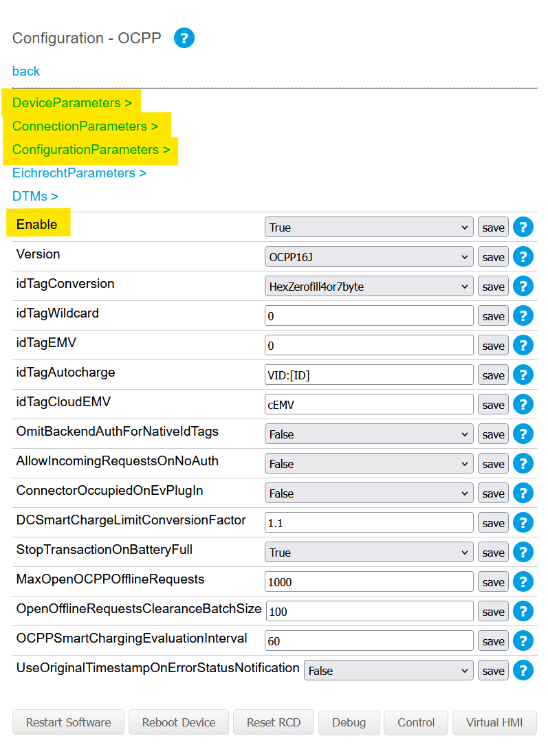The image size is (548, 756).
Task: Open the idTagConversion dropdown
Action: [369, 287]
